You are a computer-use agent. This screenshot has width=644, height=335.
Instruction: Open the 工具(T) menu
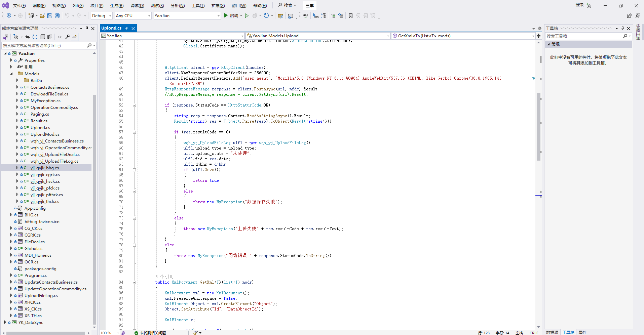pos(198,5)
